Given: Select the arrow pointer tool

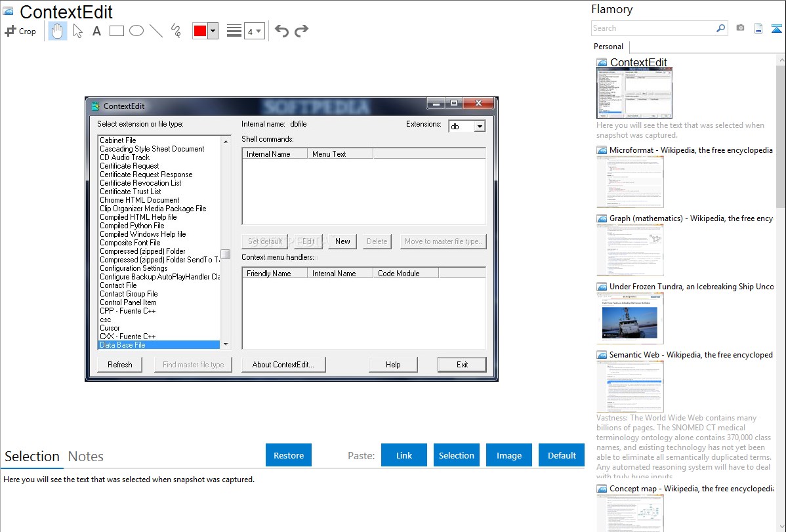Looking at the screenshot, I should click(x=77, y=31).
